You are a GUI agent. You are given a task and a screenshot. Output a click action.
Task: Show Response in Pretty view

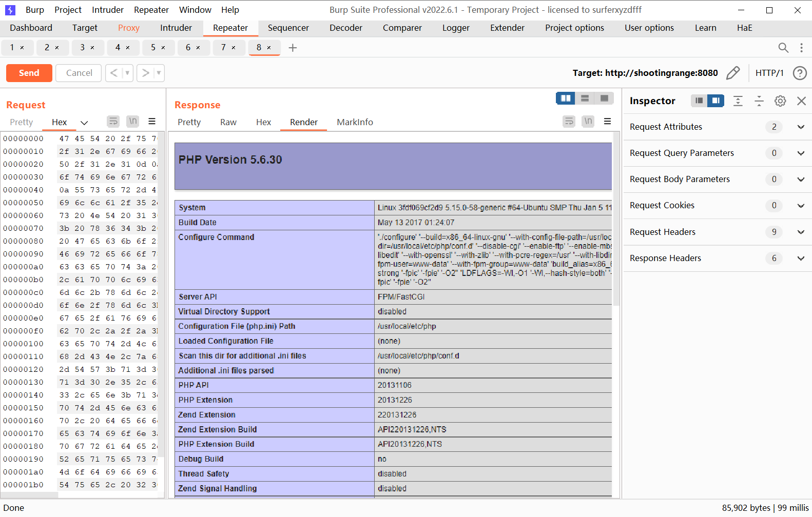(x=189, y=122)
